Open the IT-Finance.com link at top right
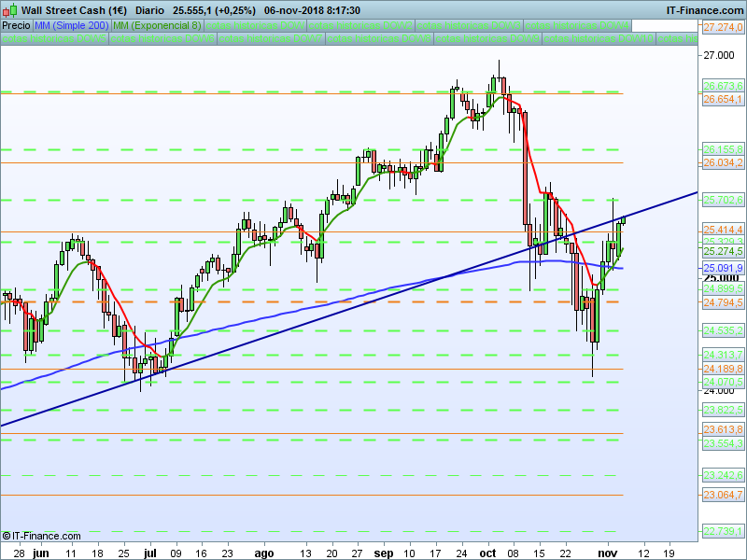Screen dimensions: 747x560 704,10
